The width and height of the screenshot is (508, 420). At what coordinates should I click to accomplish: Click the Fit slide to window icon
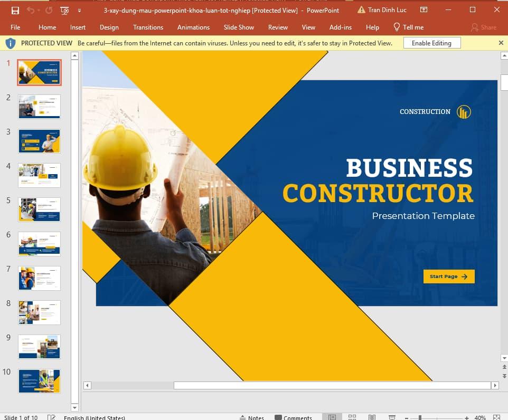(x=496, y=416)
